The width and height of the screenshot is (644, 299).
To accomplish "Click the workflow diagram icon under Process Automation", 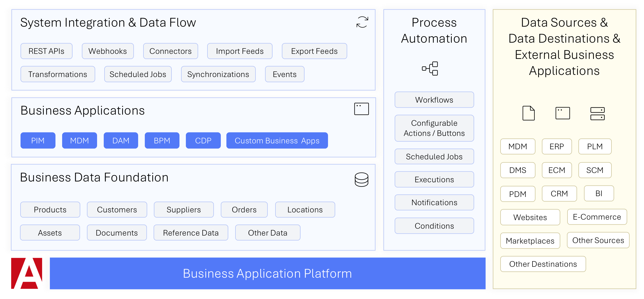I will pos(430,68).
